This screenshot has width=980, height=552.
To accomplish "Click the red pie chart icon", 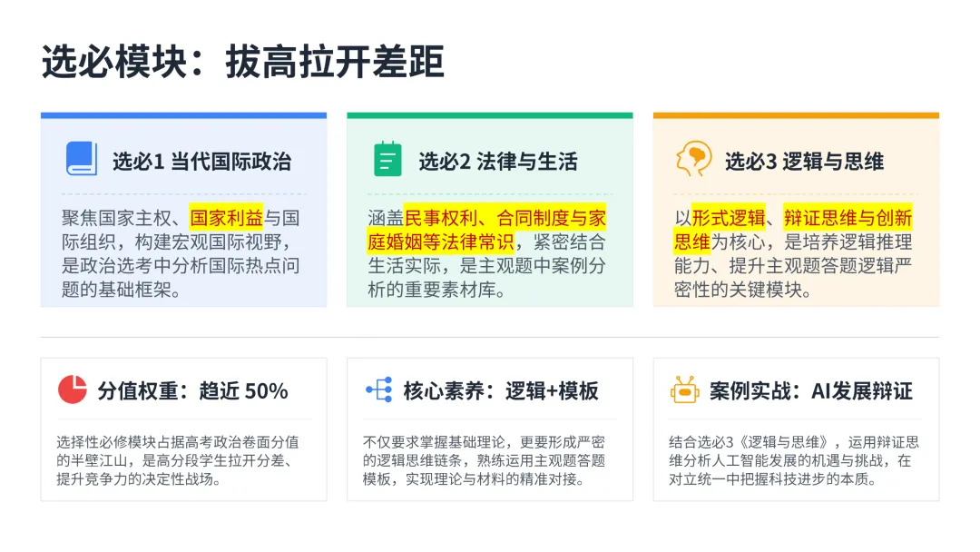I will point(73,389).
